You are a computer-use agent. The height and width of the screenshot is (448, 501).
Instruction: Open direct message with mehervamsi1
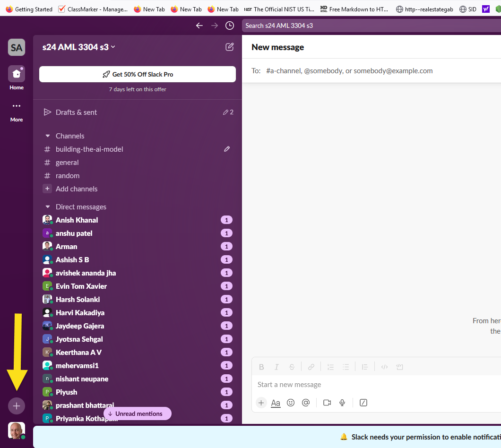[x=138, y=366]
